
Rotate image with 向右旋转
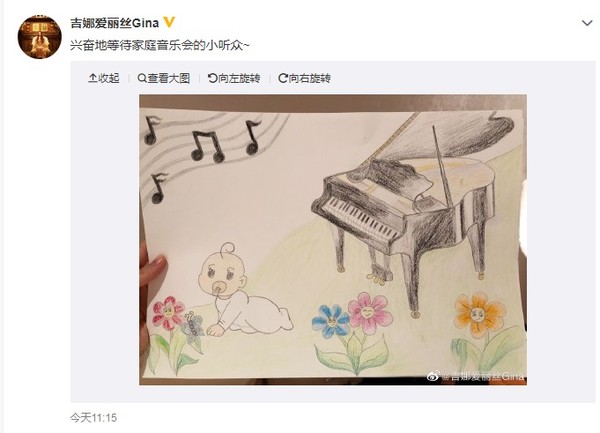click(304, 78)
